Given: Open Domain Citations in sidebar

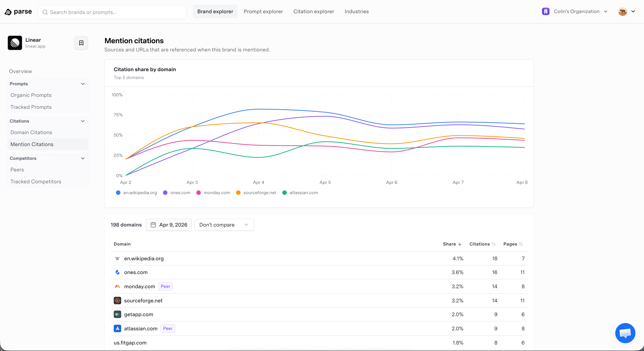Looking at the screenshot, I should (x=31, y=132).
